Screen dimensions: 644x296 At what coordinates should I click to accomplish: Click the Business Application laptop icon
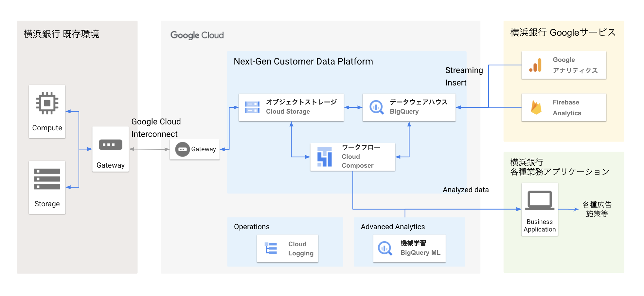pos(540,200)
